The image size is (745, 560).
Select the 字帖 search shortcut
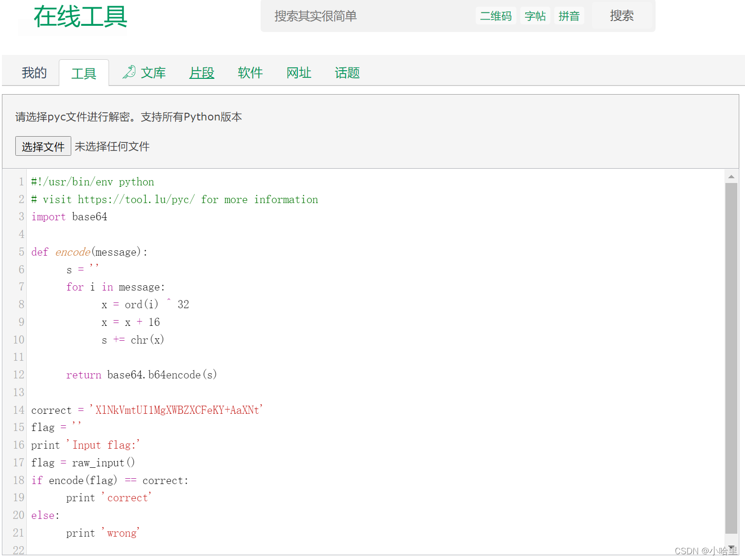coord(535,16)
